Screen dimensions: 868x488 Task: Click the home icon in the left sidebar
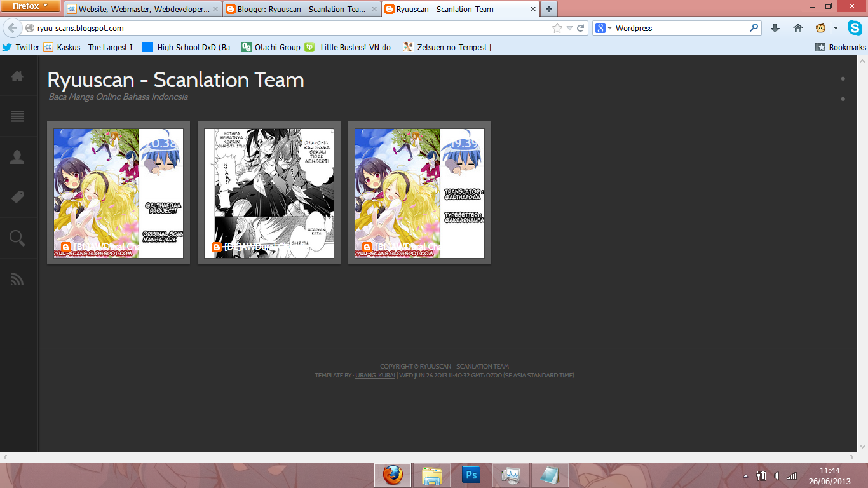click(x=17, y=76)
